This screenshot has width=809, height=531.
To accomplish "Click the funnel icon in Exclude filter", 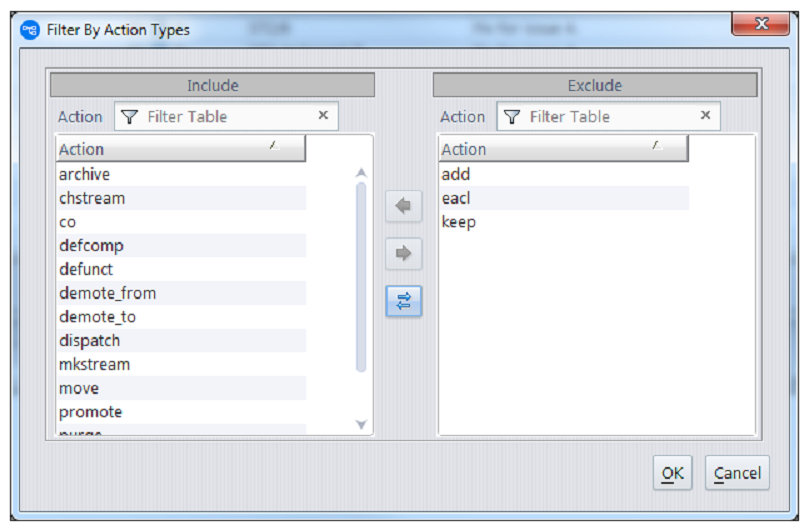I will click(x=512, y=117).
